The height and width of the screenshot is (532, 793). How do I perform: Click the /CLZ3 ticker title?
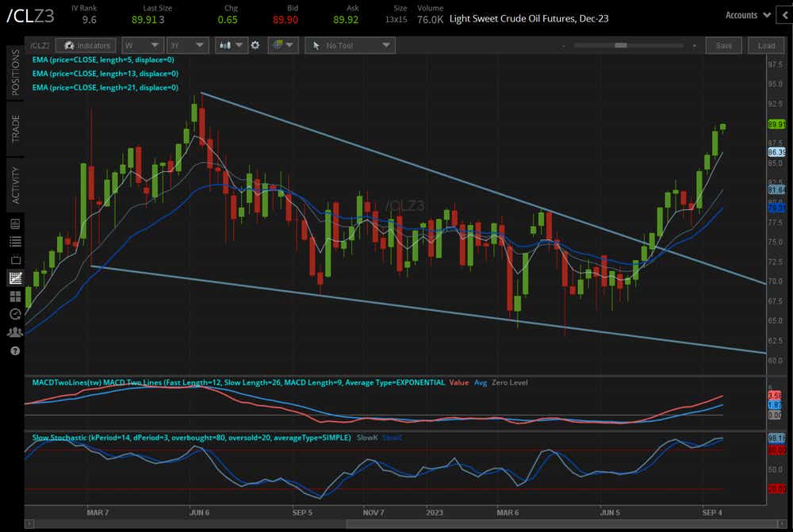30,16
